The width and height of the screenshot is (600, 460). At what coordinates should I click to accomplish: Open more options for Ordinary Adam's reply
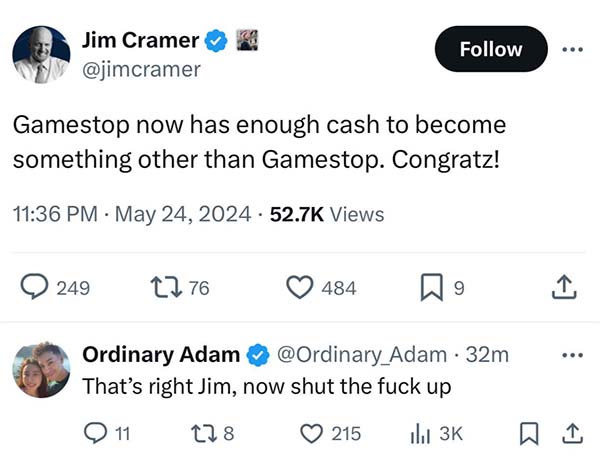click(572, 355)
